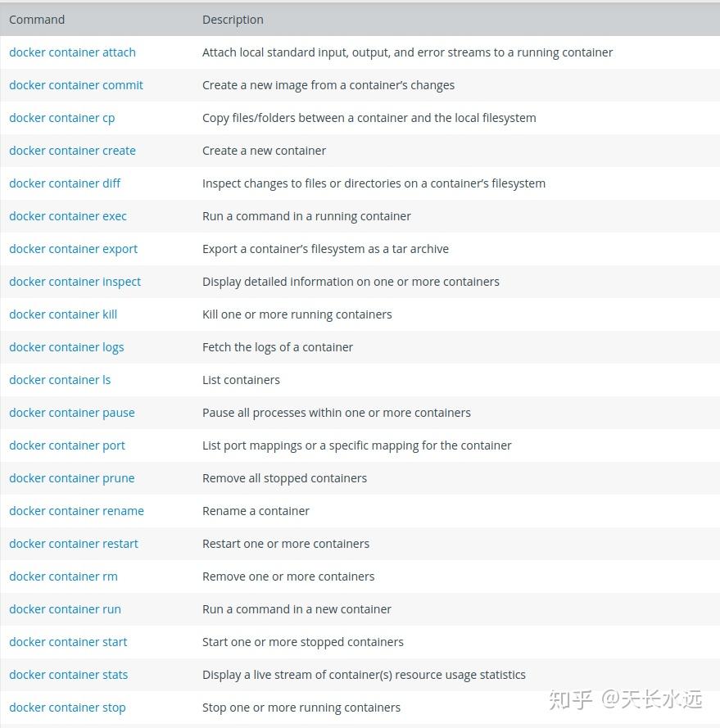Click the Description column header
The width and height of the screenshot is (720, 728).
pos(233,20)
